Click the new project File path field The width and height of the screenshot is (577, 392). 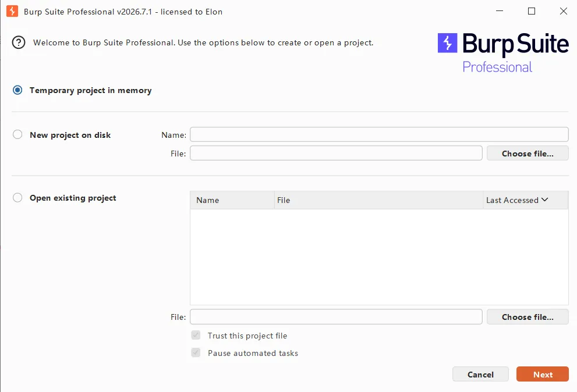click(x=336, y=153)
